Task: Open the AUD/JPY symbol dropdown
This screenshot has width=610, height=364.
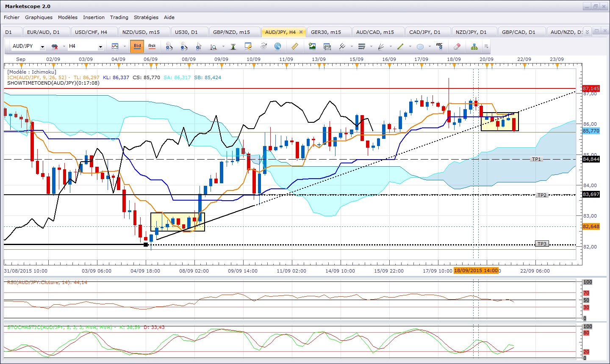Action: pyautogui.click(x=42, y=47)
